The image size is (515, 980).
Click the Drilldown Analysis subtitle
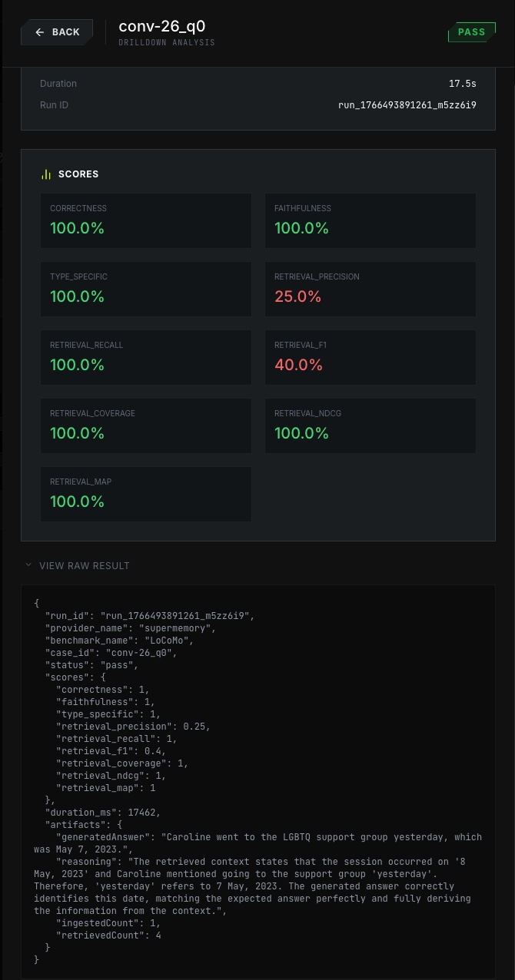point(167,43)
